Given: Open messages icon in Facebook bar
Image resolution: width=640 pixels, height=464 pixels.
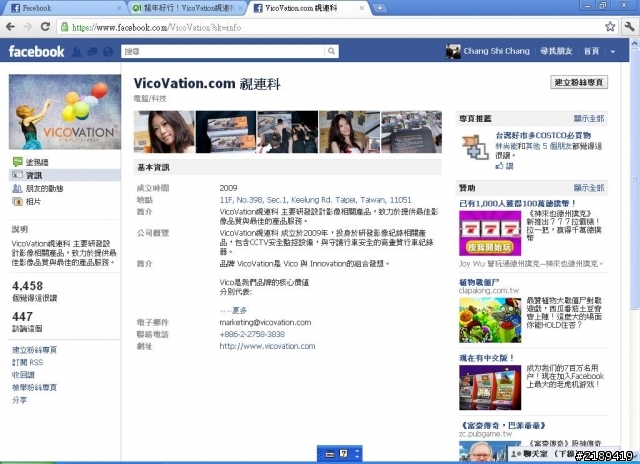Looking at the screenshot, I should point(93,51).
